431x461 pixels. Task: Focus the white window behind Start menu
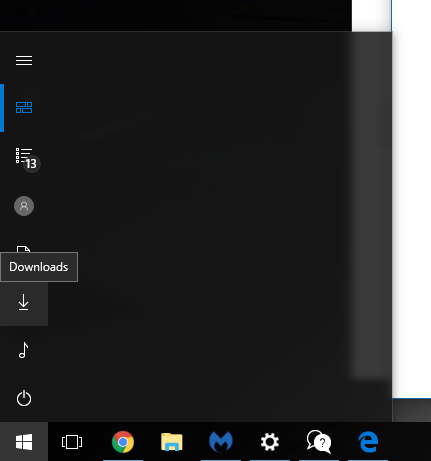(412, 200)
